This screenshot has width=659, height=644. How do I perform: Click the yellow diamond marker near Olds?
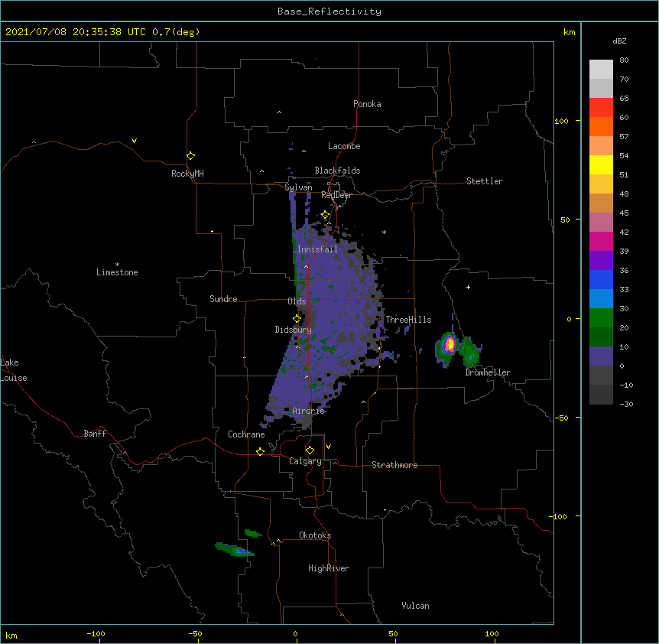pyautogui.click(x=297, y=319)
